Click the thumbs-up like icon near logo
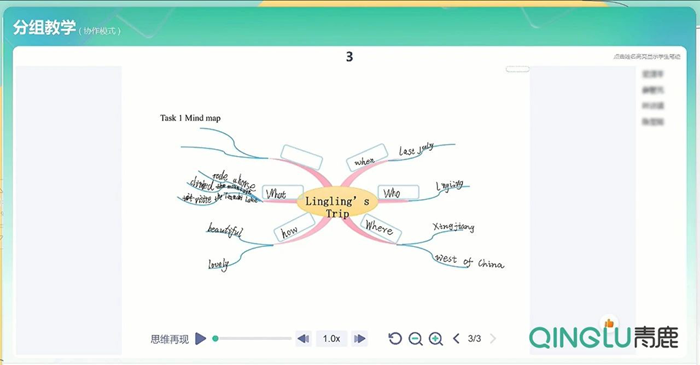 tap(609, 323)
